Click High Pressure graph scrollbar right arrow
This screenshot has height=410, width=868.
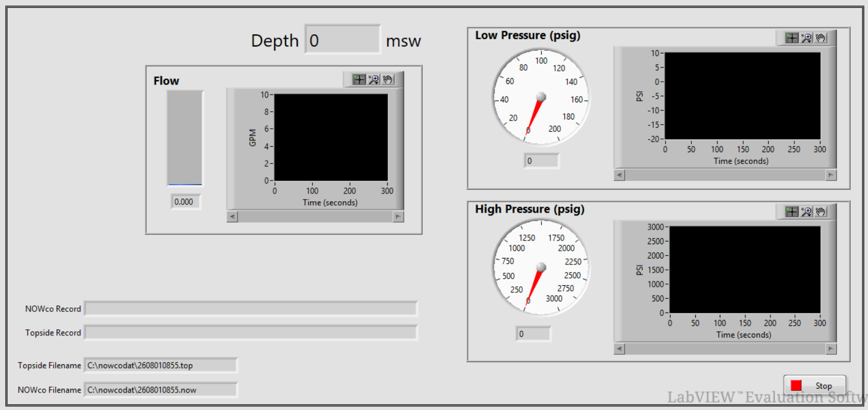pos(831,349)
